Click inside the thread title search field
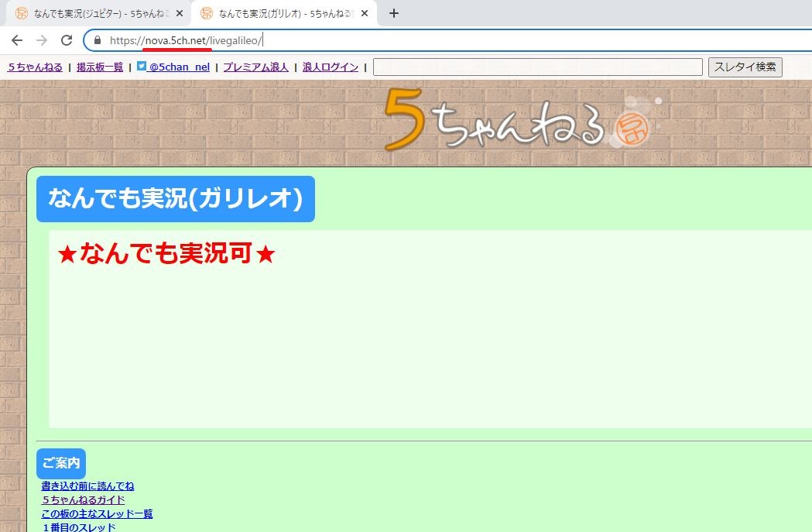Image resolution: width=812 pixels, height=532 pixels. 538,67
